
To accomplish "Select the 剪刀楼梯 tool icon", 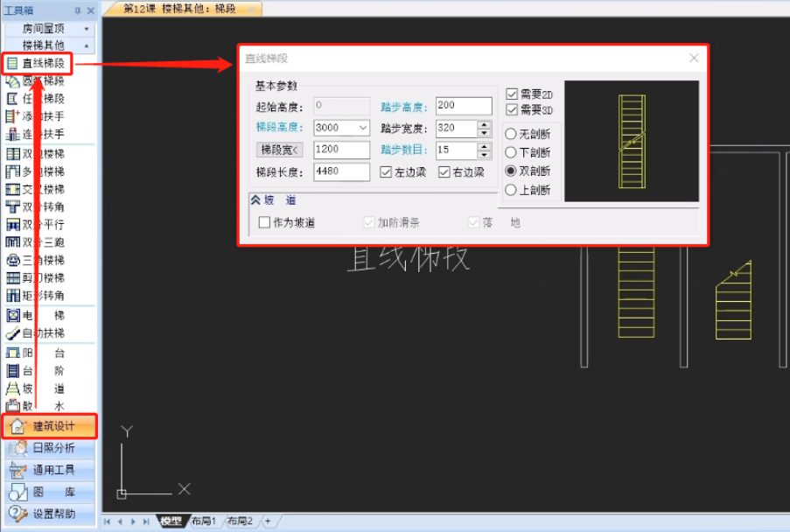I will coord(12,277).
